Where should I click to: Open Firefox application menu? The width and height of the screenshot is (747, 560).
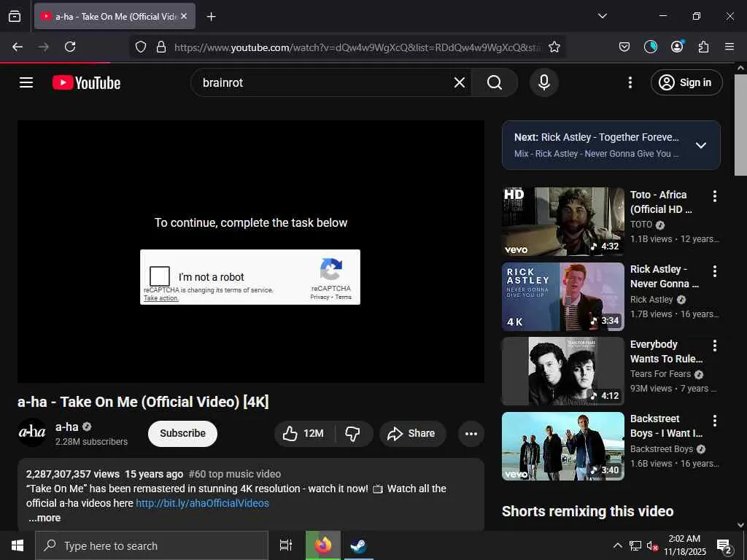click(729, 47)
